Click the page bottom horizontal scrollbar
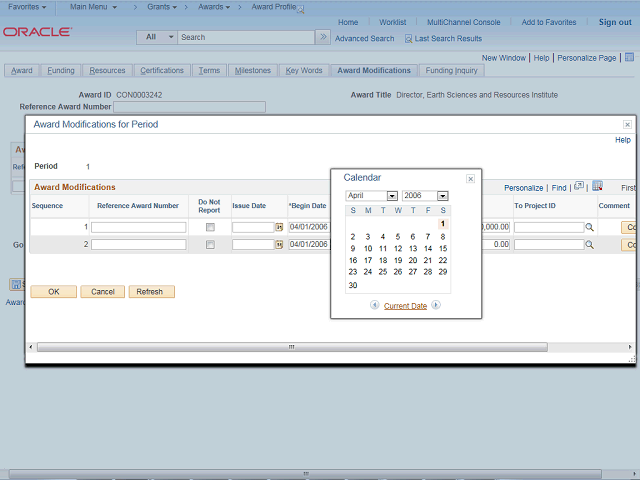Viewport: 640px width, 480px height. 305,474
